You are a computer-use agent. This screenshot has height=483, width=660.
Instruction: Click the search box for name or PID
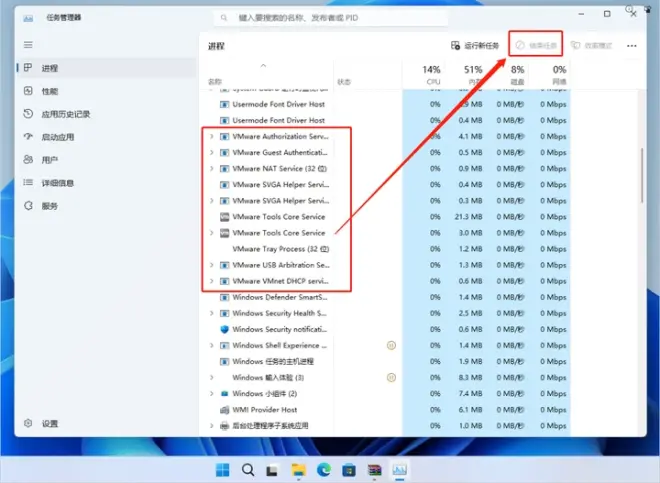[330, 18]
